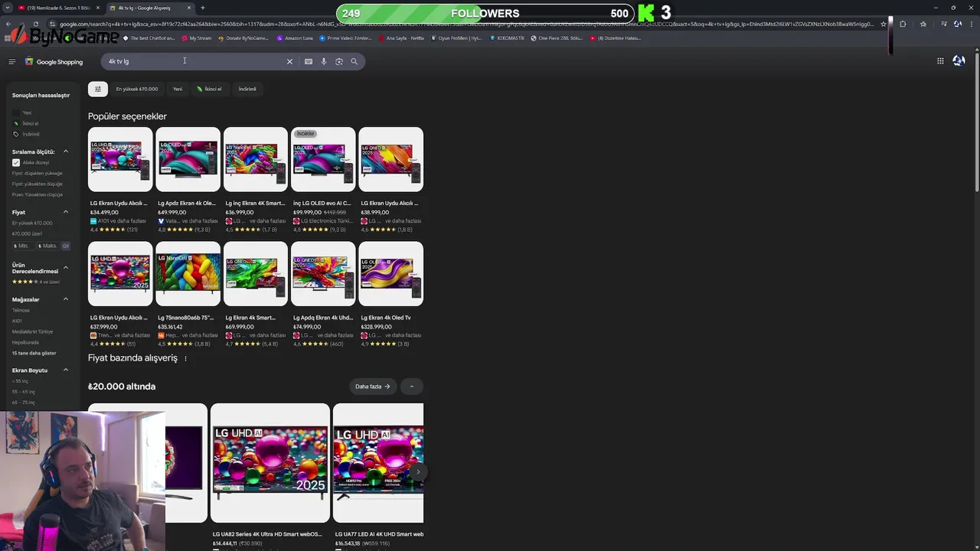Select the 'İkinci el' filter chip
980x551 pixels.
click(209, 89)
